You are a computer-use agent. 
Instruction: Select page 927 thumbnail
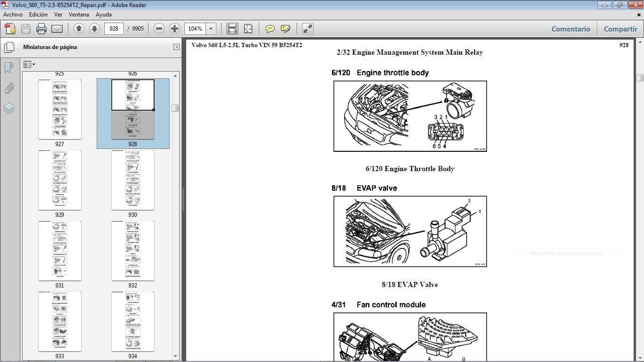pos(59,109)
